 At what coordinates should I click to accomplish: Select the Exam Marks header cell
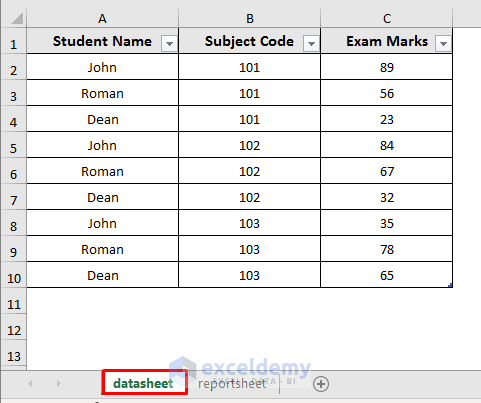[387, 41]
